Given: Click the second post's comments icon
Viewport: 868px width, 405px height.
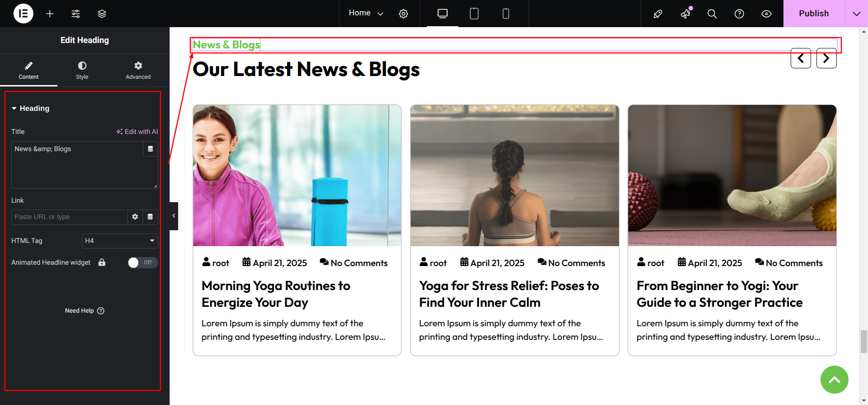Looking at the screenshot, I should click(x=542, y=262).
